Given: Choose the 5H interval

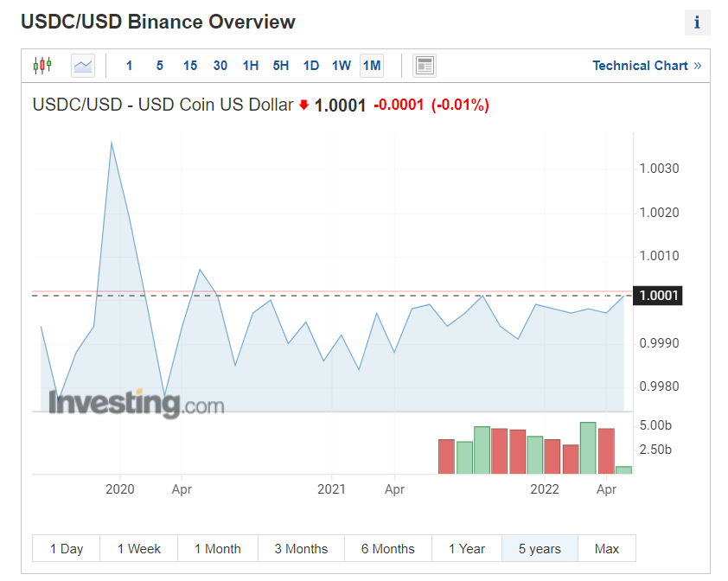Looking at the screenshot, I should coord(281,66).
